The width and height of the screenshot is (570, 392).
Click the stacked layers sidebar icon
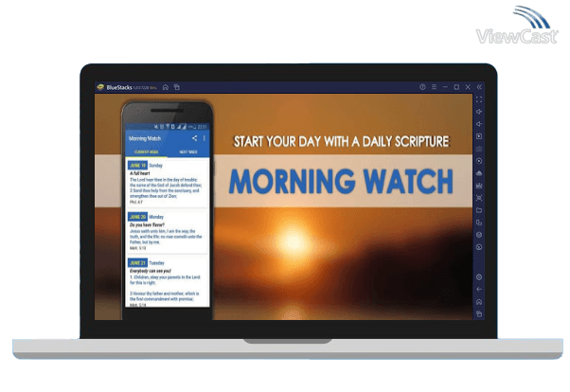point(479,235)
